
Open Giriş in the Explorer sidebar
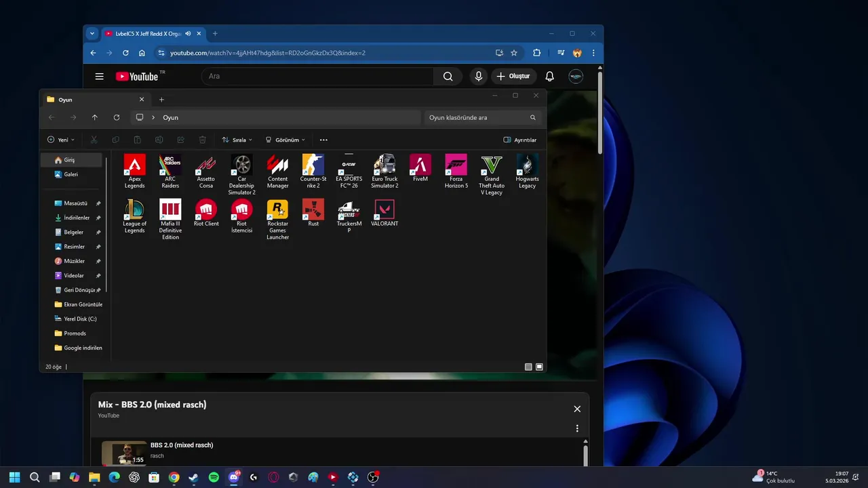click(x=72, y=160)
